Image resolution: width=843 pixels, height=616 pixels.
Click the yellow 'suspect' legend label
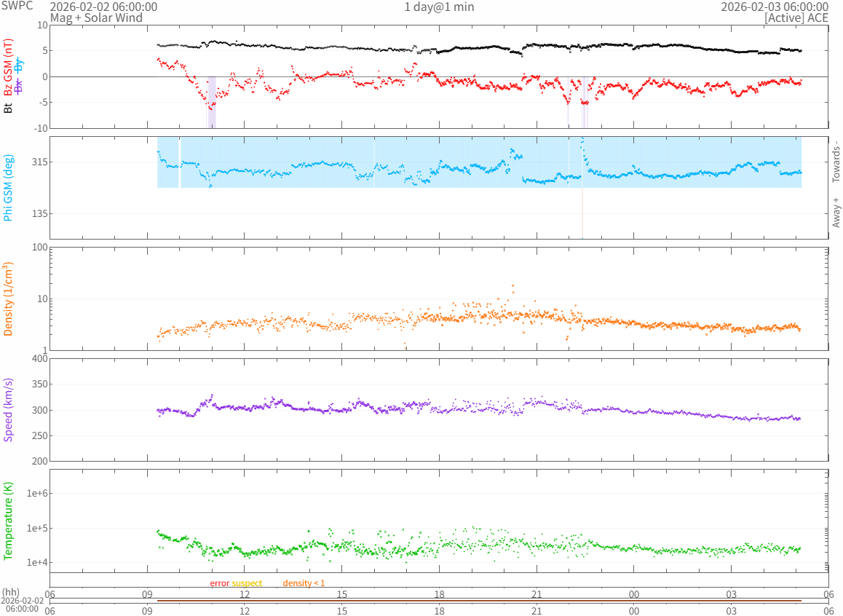(247, 583)
